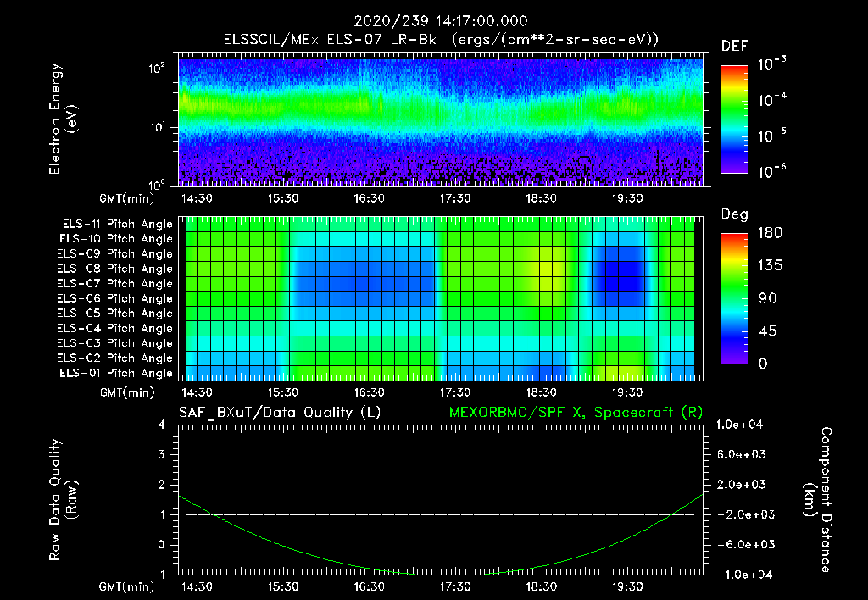868x600 pixels.
Task: Click the 180 value on Deg scale
Action: 770,233
